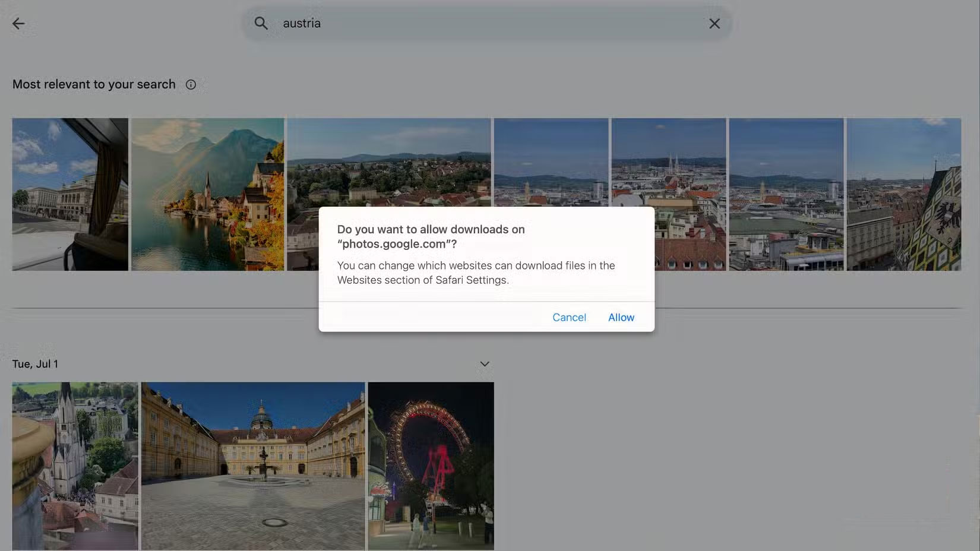Select the palace courtyard fountain photo
980x551 pixels.
252,465
